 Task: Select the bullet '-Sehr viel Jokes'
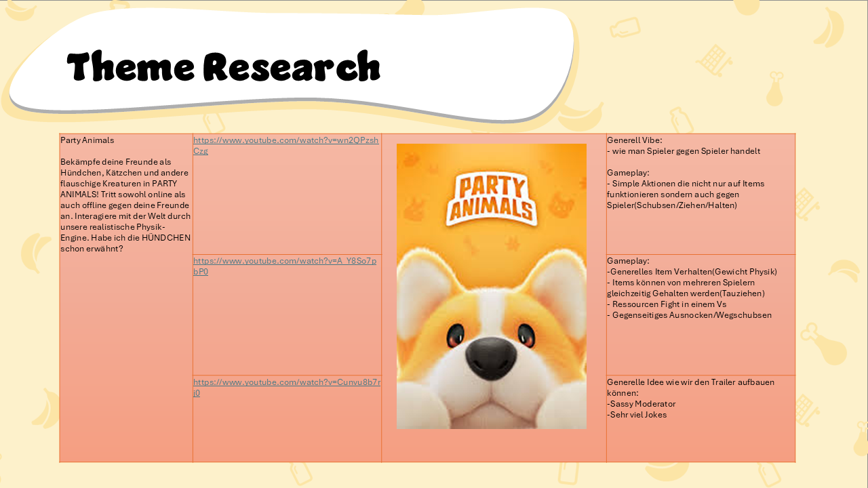click(637, 415)
